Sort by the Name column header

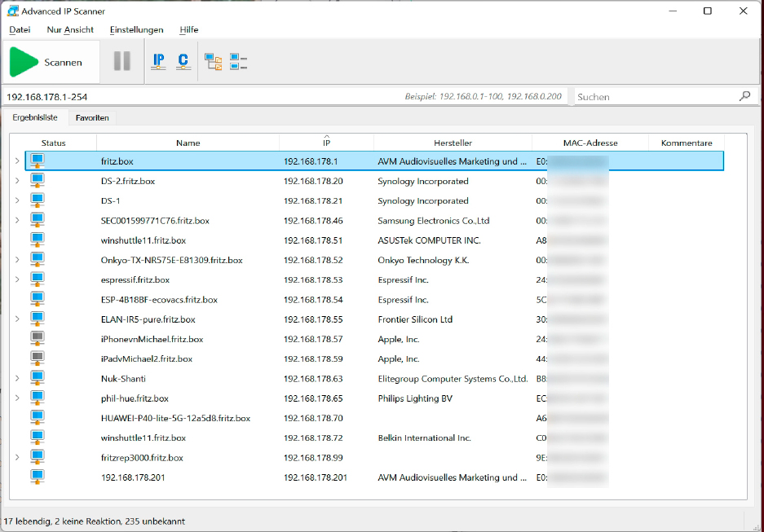188,143
